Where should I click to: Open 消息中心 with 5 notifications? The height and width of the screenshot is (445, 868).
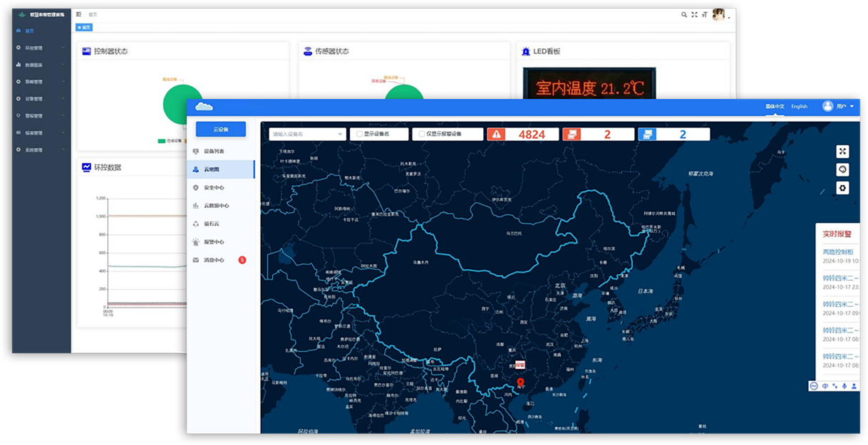pyautogui.click(x=214, y=260)
